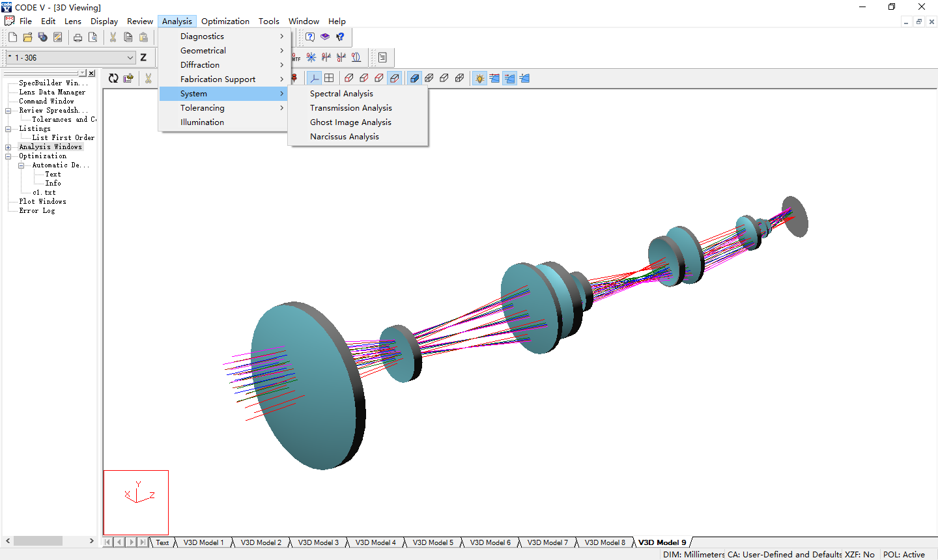Expand the Analysis Windows tree node
Image resolution: width=938 pixels, height=560 pixels.
click(8, 147)
